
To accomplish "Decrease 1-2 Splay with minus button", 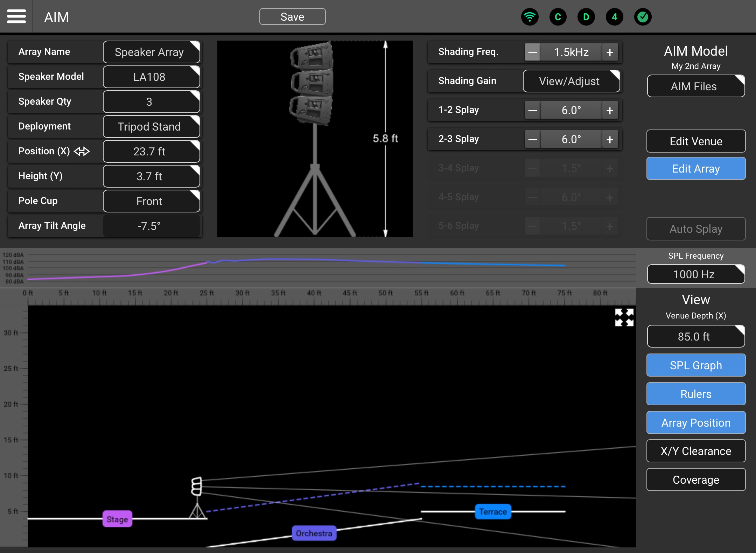I will pos(533,111).
